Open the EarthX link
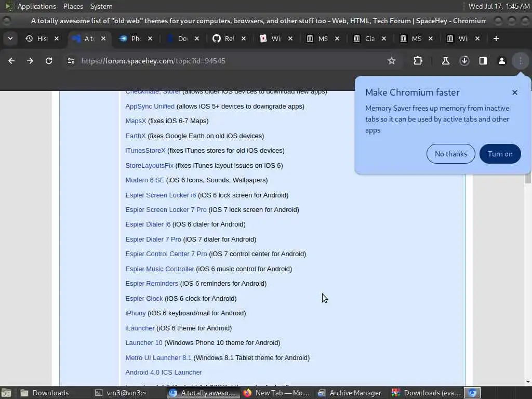This screenshot has width=532, height=399. tap(136, 136)
